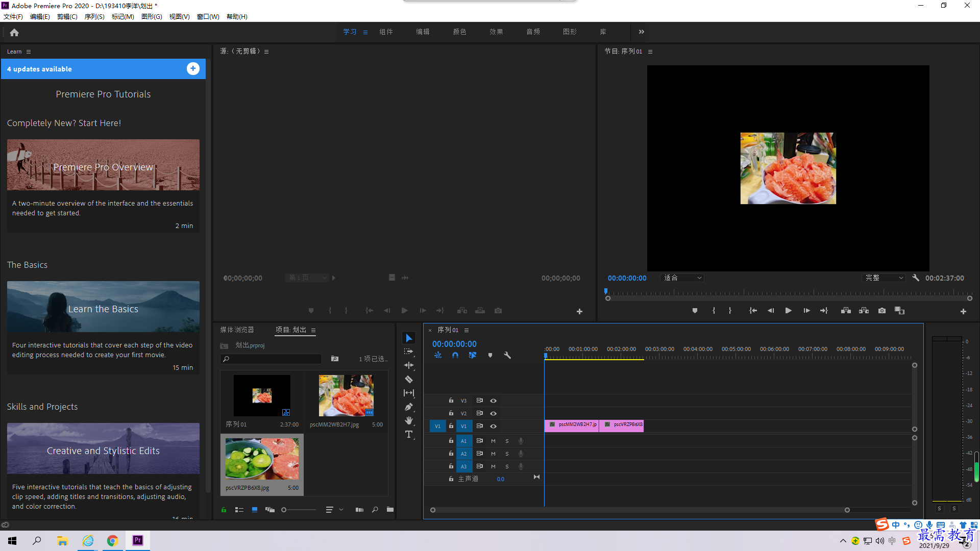This screenshot has width=980, height=551.
Task: Open the project panel menu
Action: pyautogui.click(x=313, y=330)
